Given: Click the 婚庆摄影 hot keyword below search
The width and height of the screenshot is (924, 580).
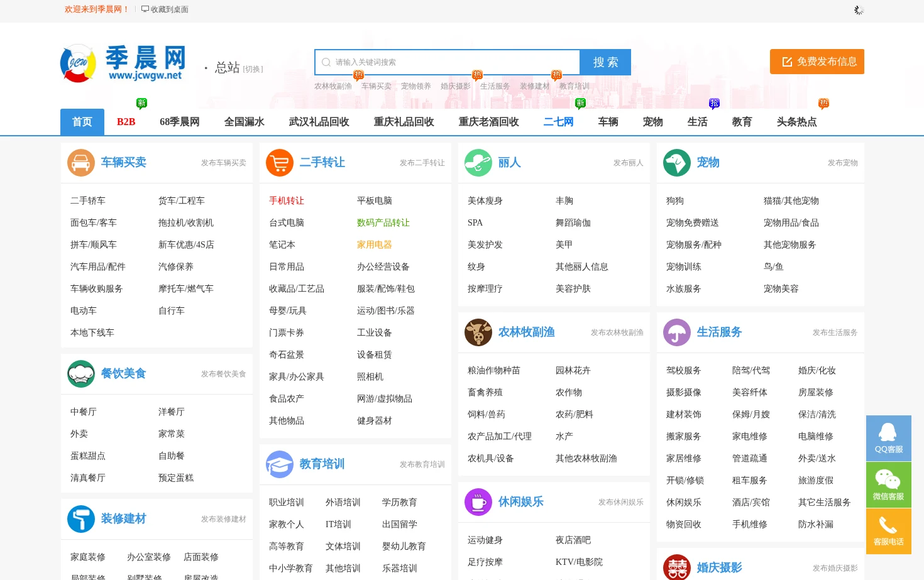Looking at the screenshot, I should click(456, 86).
